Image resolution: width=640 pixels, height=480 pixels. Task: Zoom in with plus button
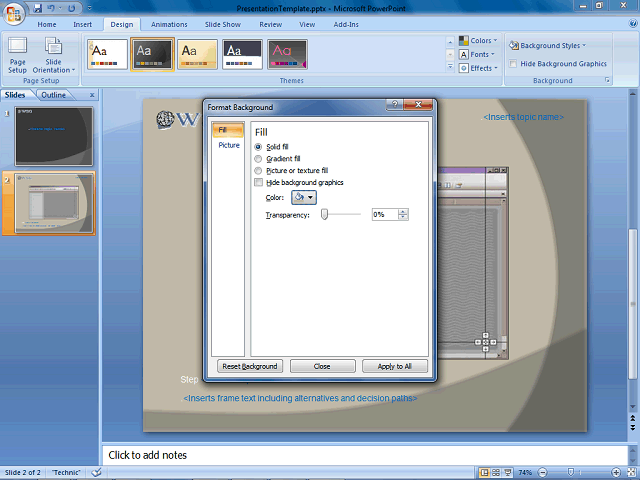tap(616, 472)
